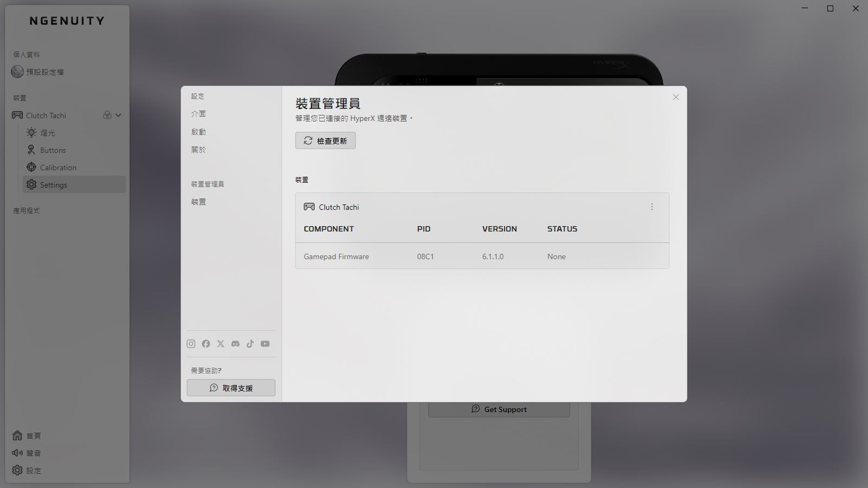Select Settings under Clutch Tachi
Image resolution: width=868 pixels, height=488 pixels.
coord(75,184)
